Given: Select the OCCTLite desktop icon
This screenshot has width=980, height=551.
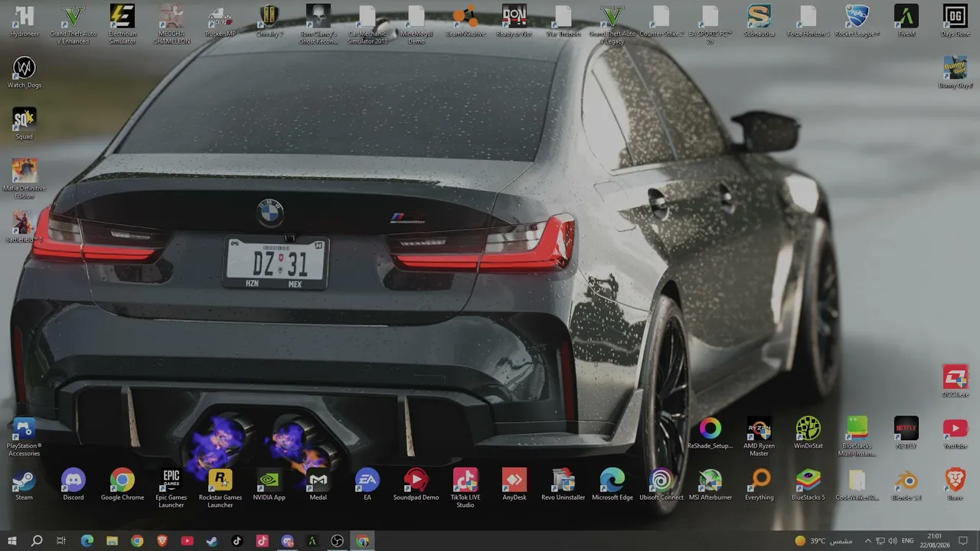Looking at the screenshot, I should point(955,382).
